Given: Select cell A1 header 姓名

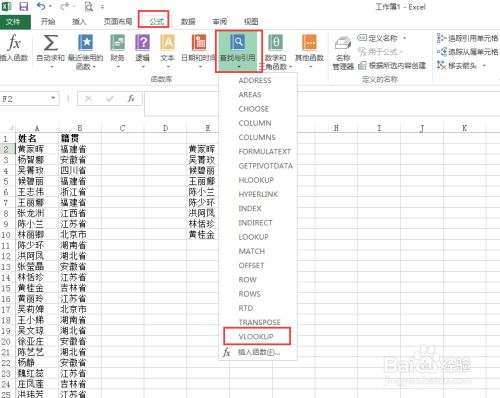Looking at the screenshot, I should tap(37, 138).
